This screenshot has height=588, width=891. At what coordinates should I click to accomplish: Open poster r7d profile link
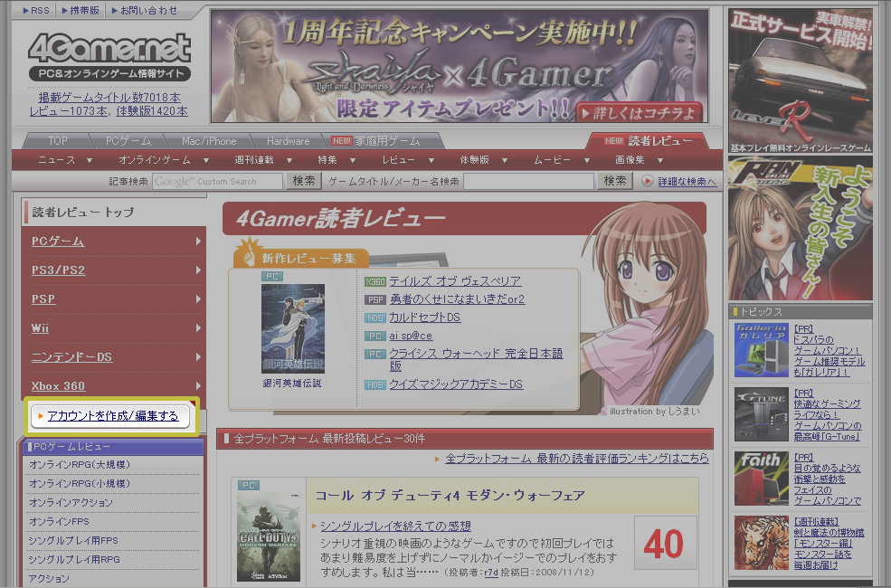(x=491, y=573)
